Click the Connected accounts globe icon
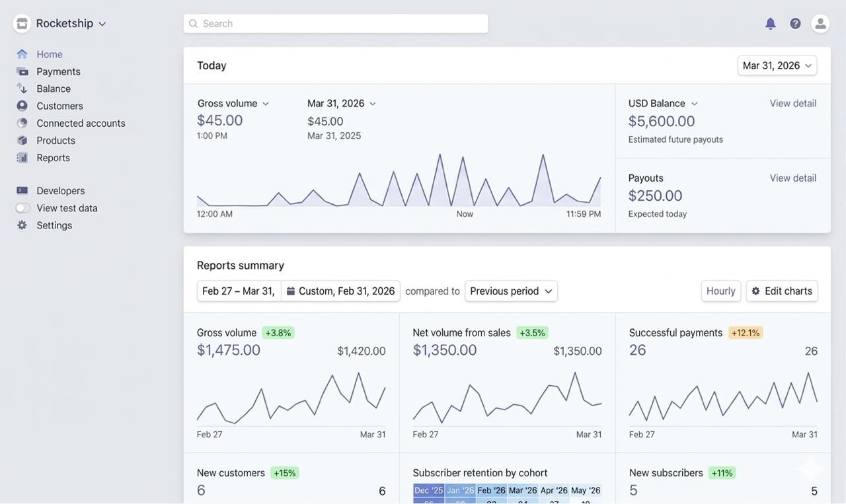846x504 pixels. [22, 123]
